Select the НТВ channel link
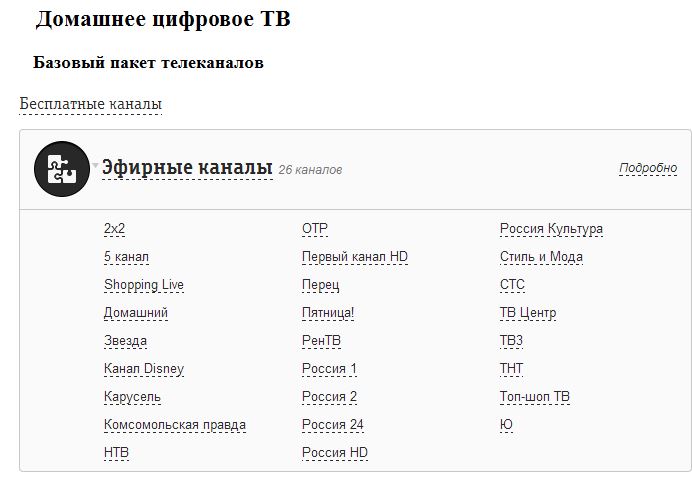This screenshot has height=491, width=692. pos(116,453)
